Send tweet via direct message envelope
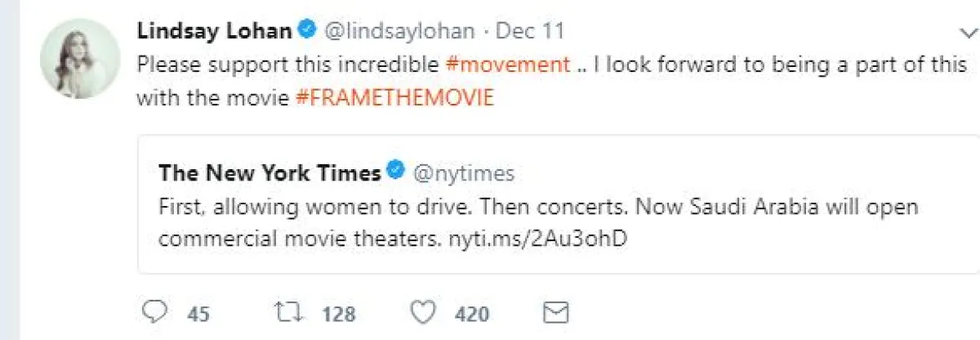 [555, 313]
